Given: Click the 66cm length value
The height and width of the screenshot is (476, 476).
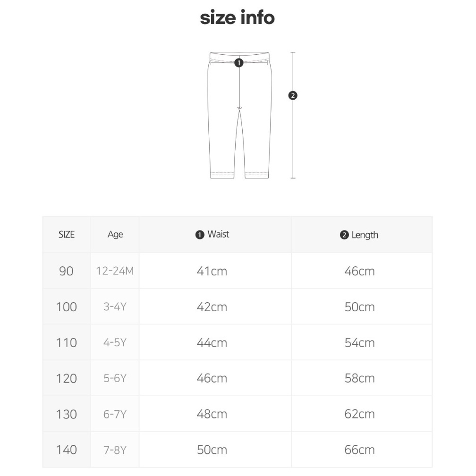Looking at the screenshot, I should [x=359, y=450].
